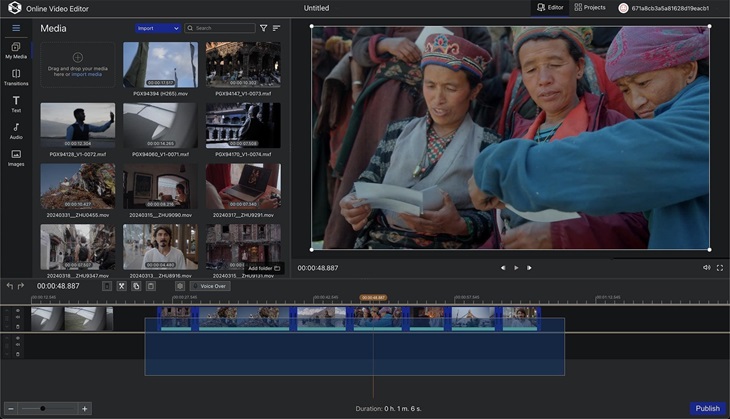Switch to the Projects tab
The image size is (730, 419).
(x=590, y=8)
